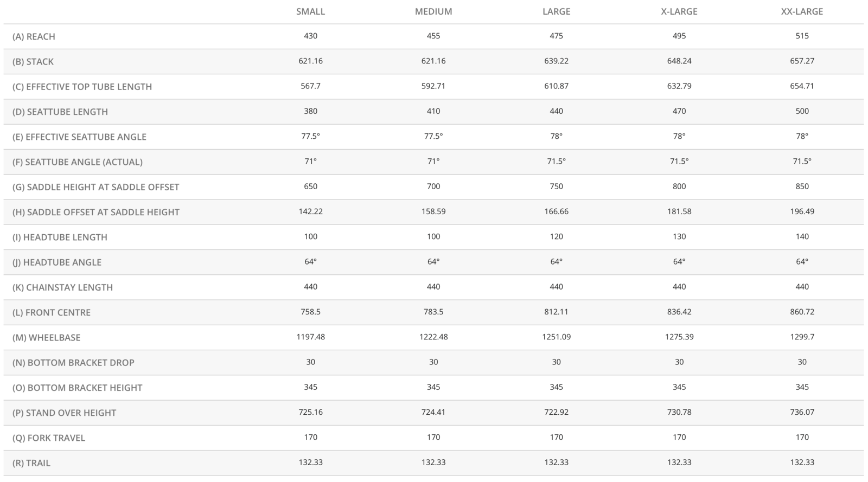The height and width of the screenshot is (482, 868).
Task: Select the XX-LARGE column header
Action: pos(802,11)
